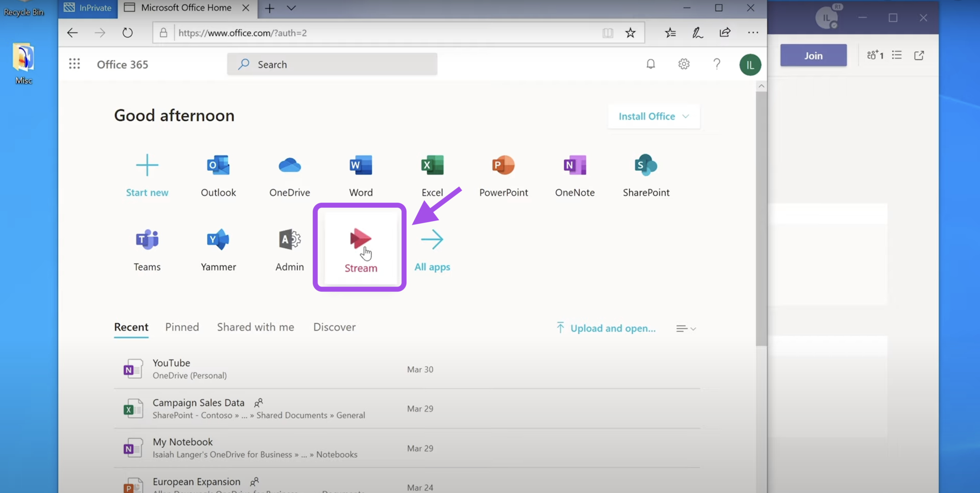The width and height of the screenshot is (980, 493).
Task: Open the Outlook app
Action: (218, 175)
